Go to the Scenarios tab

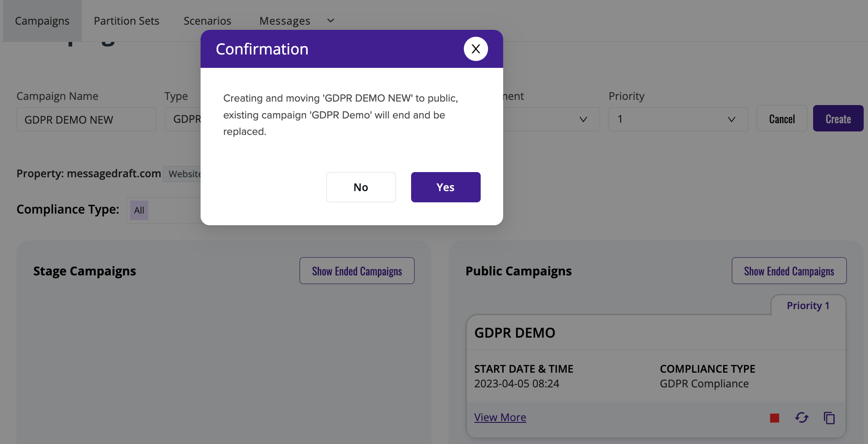point(207,21)
